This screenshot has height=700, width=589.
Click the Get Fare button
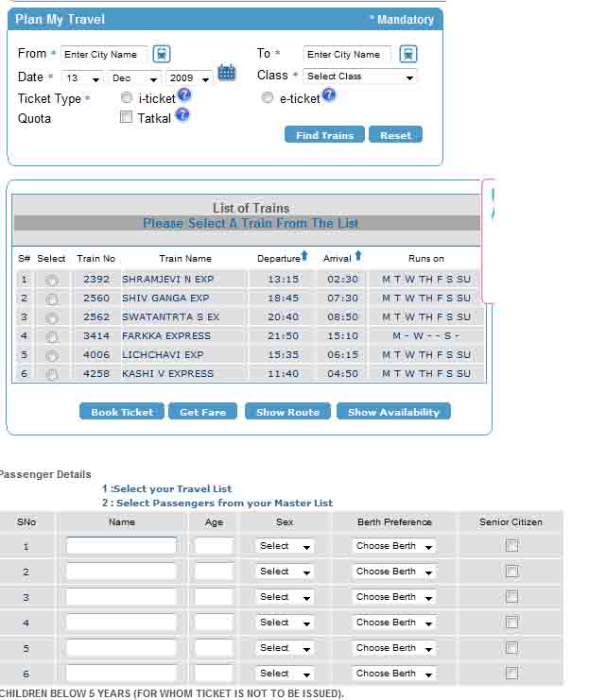click(x=203, y=412)
